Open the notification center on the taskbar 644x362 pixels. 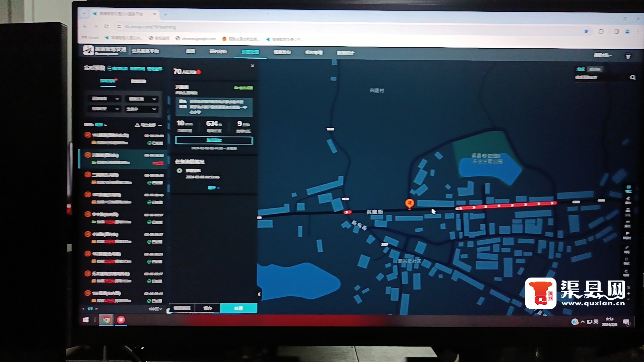point(626,322)
